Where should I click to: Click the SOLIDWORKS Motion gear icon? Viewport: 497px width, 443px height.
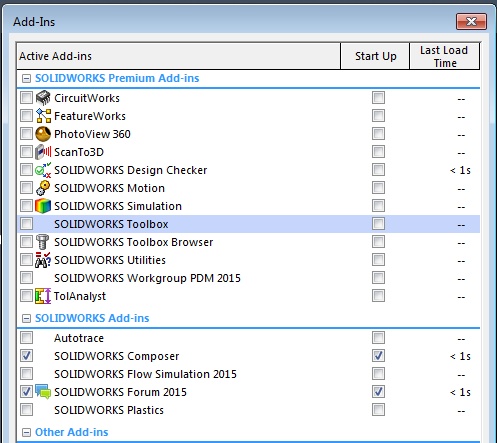[43, 188]
